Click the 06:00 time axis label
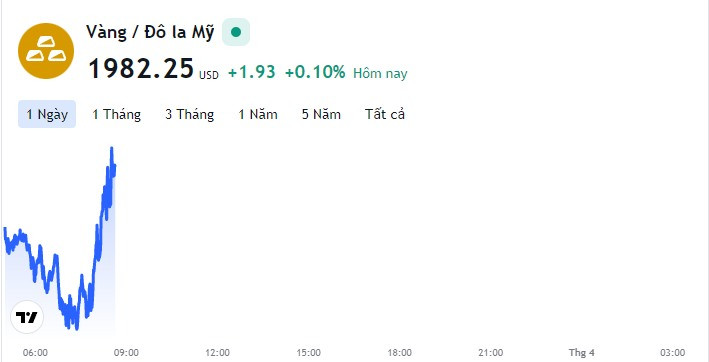Screen dimensions: 709x362 [x=35, y=353]
